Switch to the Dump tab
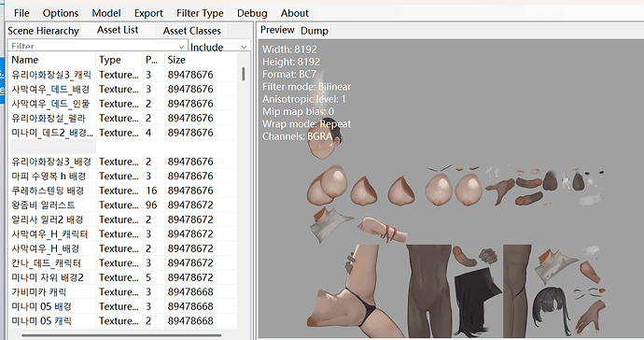Viewport: 644px width, 340px height. click(315, 31)
